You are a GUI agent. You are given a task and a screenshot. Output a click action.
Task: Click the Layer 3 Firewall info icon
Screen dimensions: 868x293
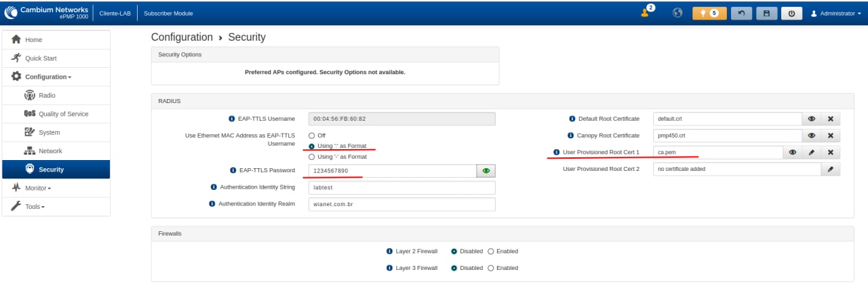(x=389, y=268)
